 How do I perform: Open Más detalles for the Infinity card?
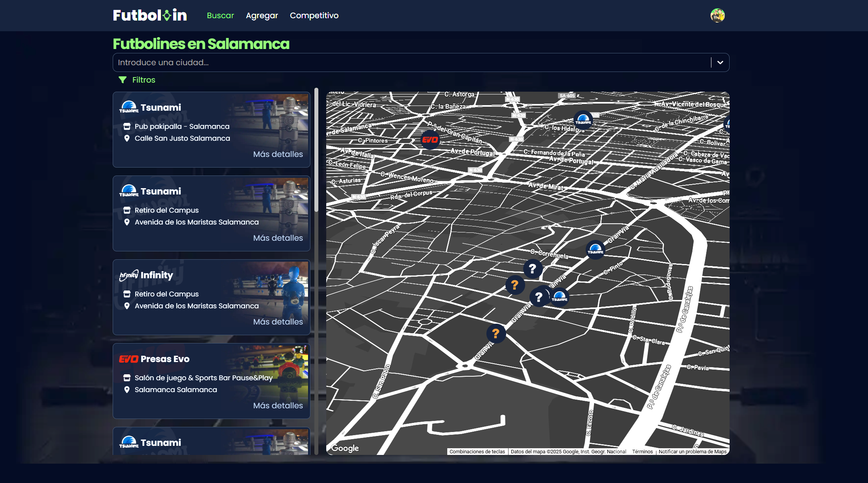point(278,322)
